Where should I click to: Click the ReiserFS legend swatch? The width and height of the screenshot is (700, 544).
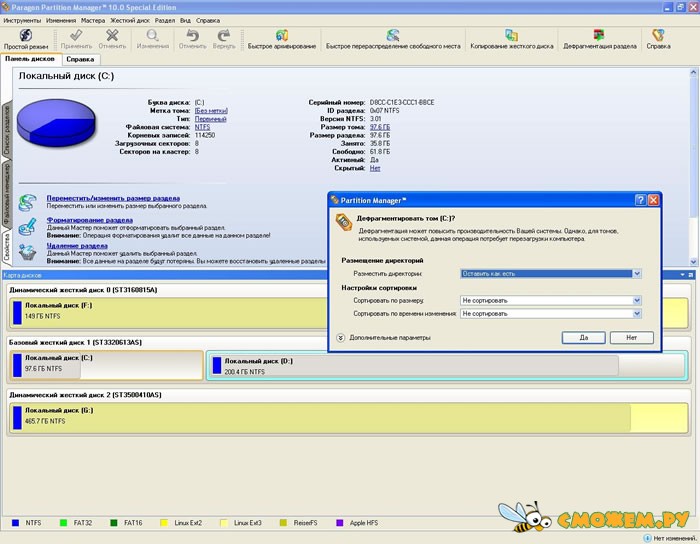point(283,523)
